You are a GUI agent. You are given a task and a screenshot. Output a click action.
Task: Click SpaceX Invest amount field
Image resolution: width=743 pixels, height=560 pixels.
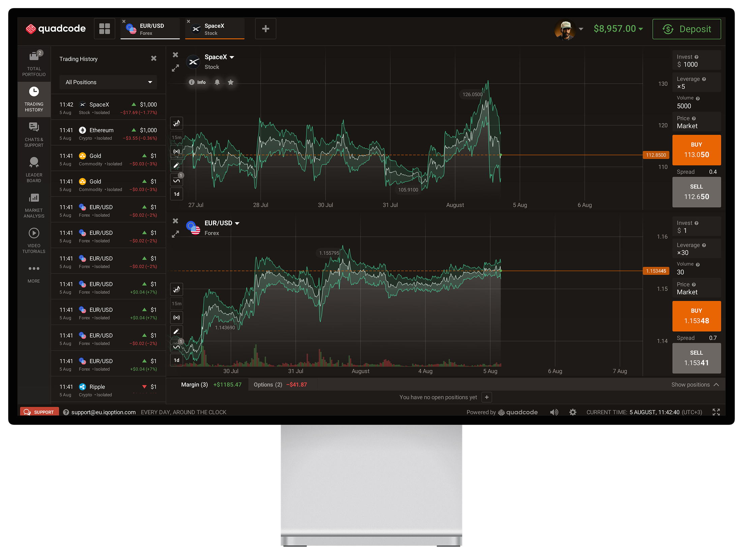point(696,61)
